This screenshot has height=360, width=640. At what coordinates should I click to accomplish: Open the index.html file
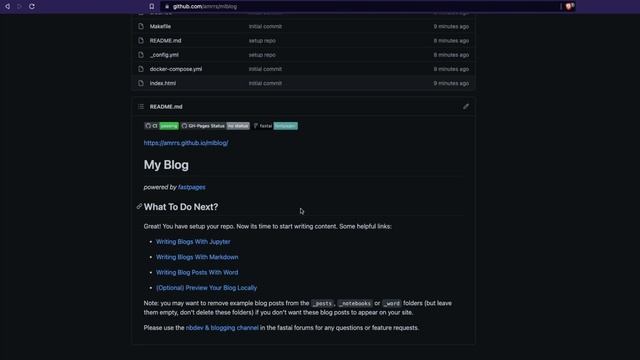tap(162, 83)
